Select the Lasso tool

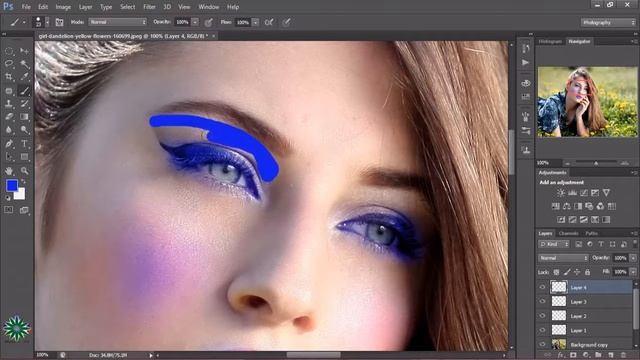pos(9,64)
